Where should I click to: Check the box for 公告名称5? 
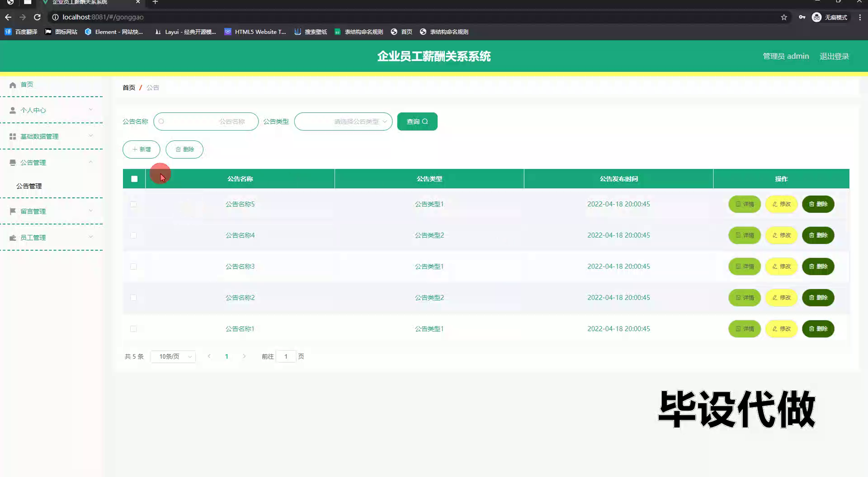pyautogui.click(x=133, y=204)
